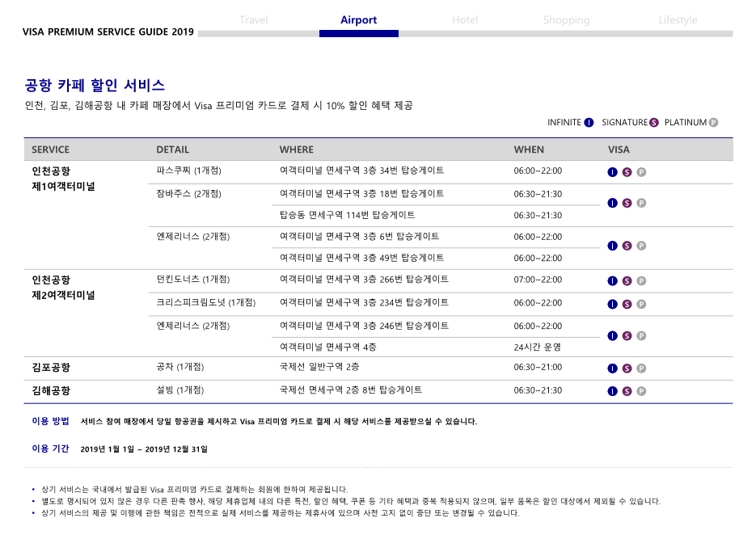
Task: Select the 김포공항 service cell
Action: point(51,367)
